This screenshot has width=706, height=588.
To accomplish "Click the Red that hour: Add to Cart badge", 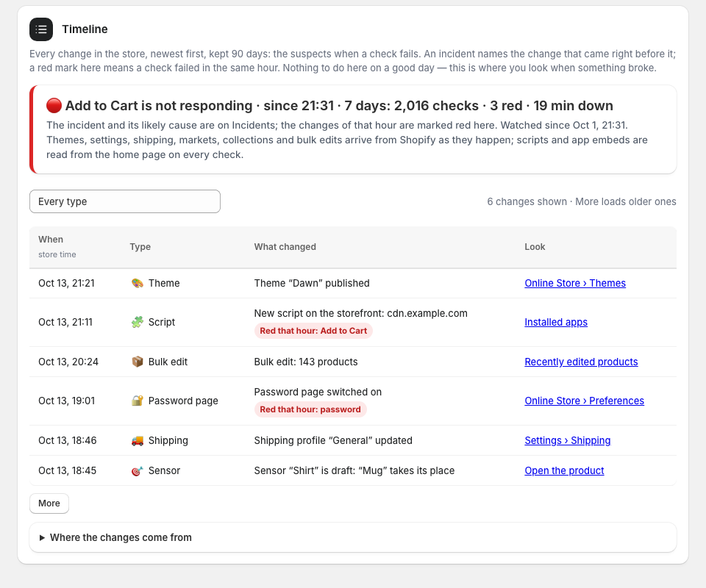I will [313, 331].
